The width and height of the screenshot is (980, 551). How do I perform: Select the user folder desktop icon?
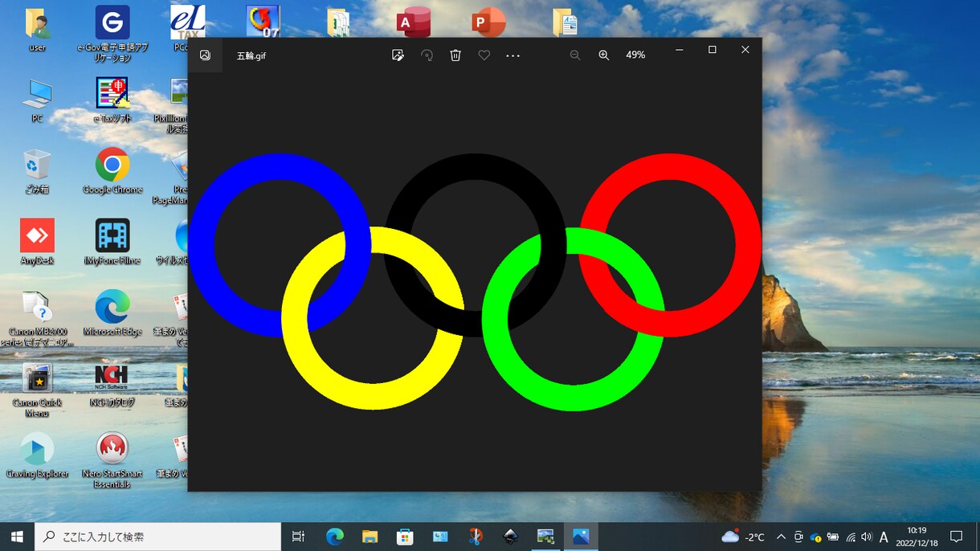[x=37, y=29]
